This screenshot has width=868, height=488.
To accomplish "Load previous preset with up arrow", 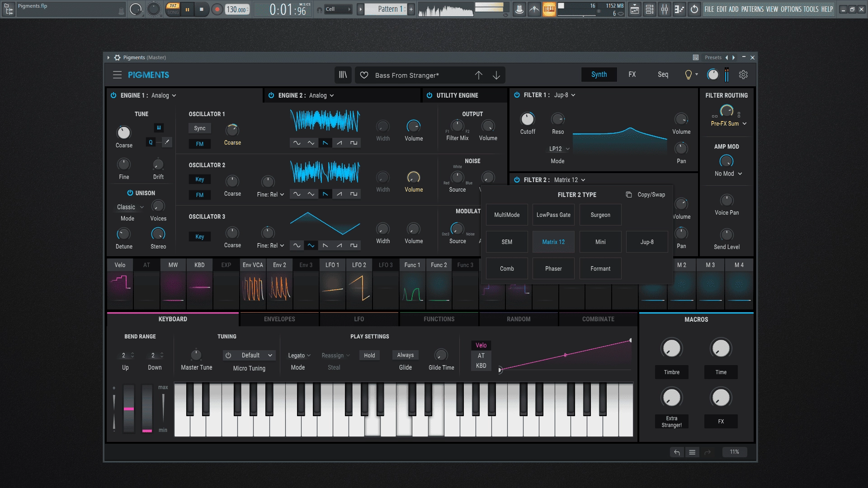I will [479, 75].
